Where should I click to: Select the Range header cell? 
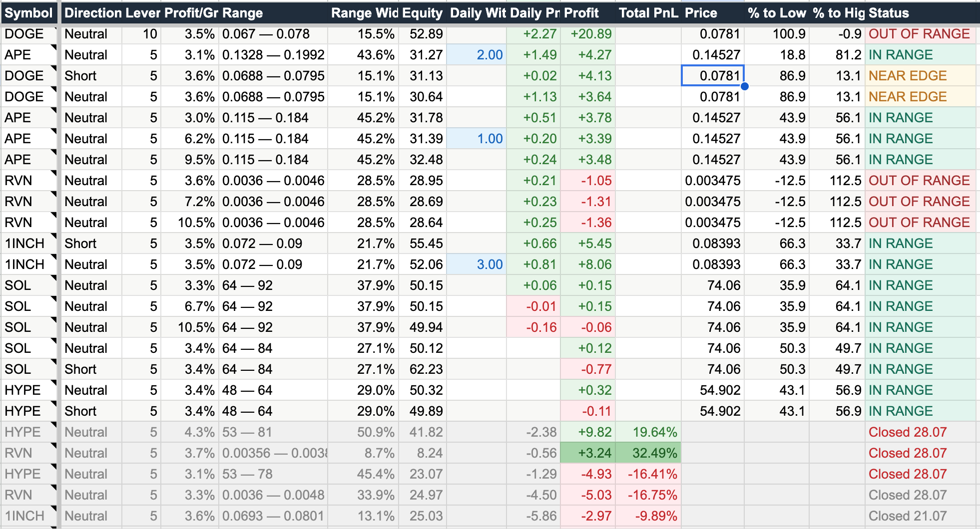[273, 13]
